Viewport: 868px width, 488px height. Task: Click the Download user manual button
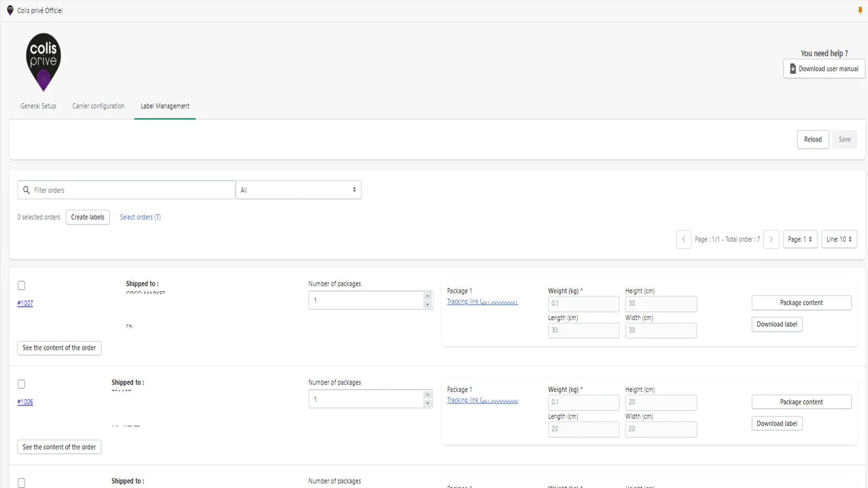[x=824, y=69]
